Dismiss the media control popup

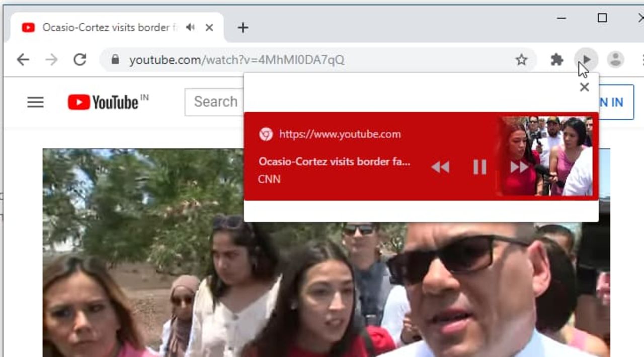584,87
